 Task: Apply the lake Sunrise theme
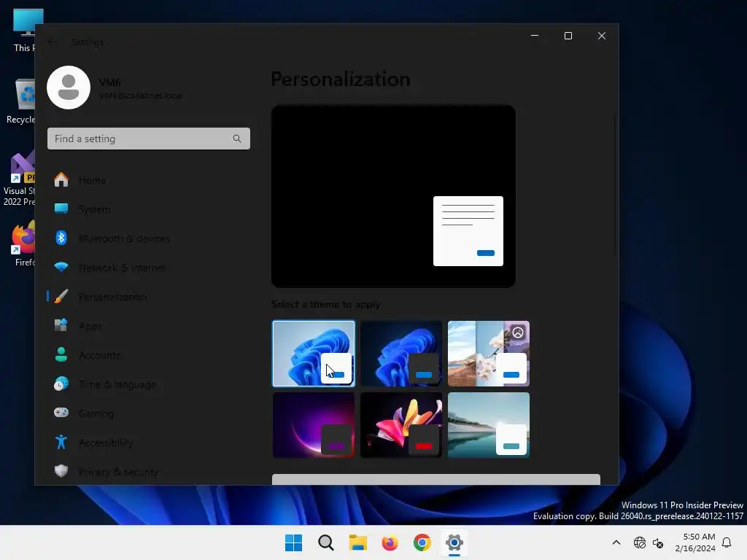click(489, 425)
